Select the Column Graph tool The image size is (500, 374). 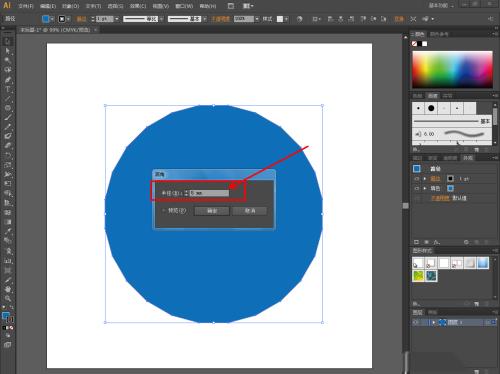tap(8, 261)
